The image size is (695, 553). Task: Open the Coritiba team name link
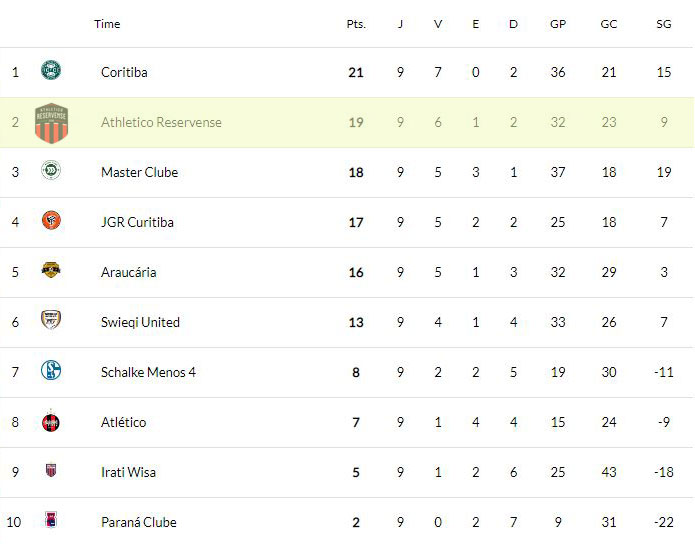point(124,72)
